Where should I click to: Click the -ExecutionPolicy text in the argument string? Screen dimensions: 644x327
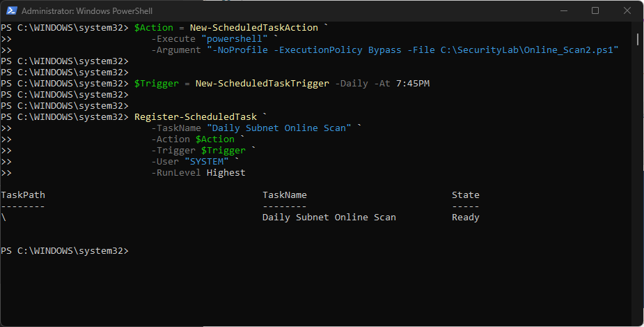click(x=318, y=50)
